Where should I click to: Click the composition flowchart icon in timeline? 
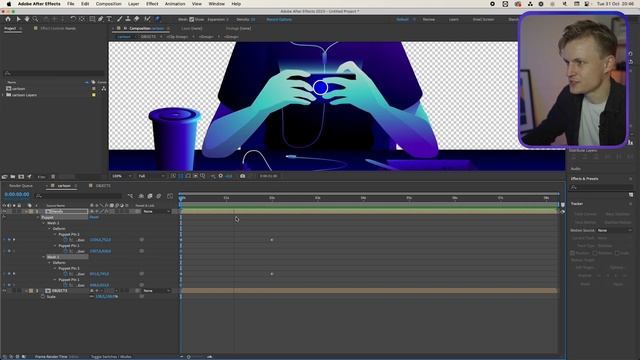130,196
